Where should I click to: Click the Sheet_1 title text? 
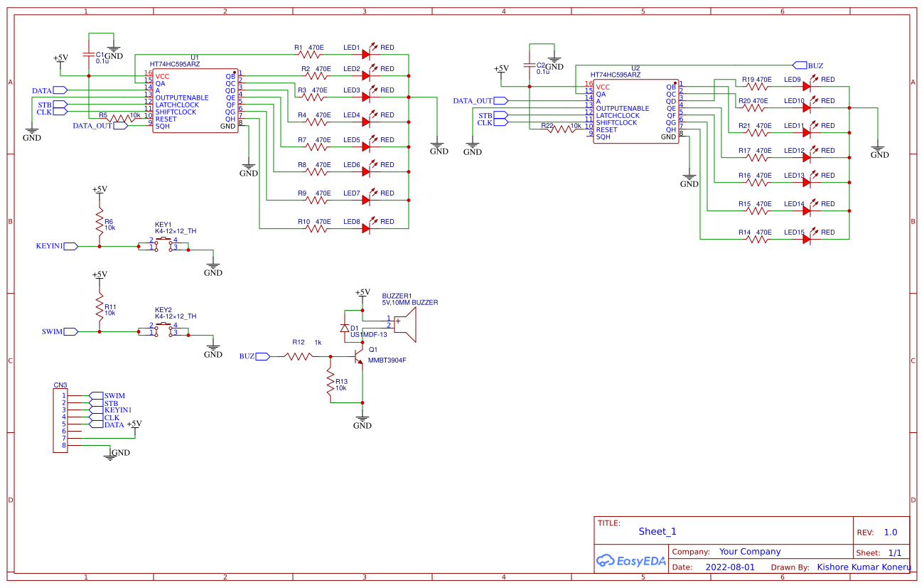pos(658,531)
